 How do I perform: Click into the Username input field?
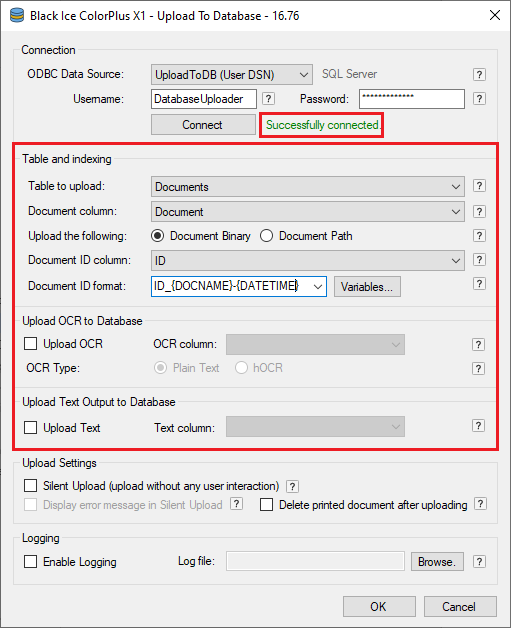(x=204, y=99)
